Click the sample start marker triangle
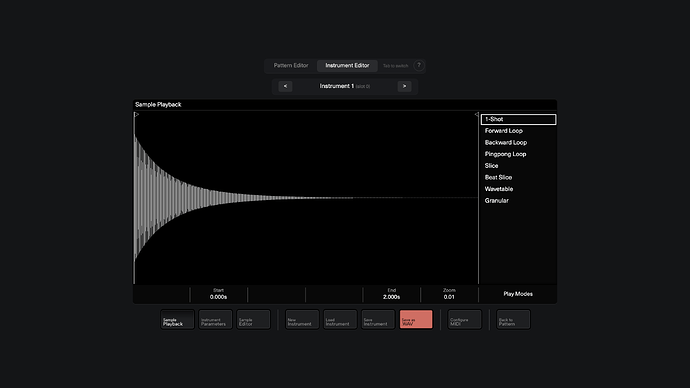The image size is (690, 388). (x=137, y=114)
